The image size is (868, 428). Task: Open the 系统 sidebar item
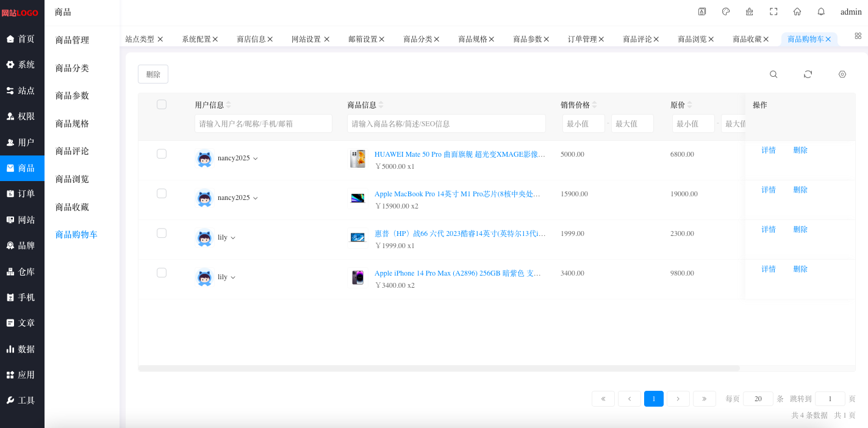(x=22, y=65)
